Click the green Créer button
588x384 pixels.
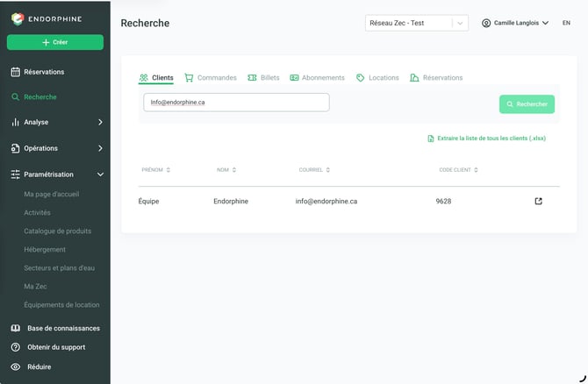tap(55, 42)
